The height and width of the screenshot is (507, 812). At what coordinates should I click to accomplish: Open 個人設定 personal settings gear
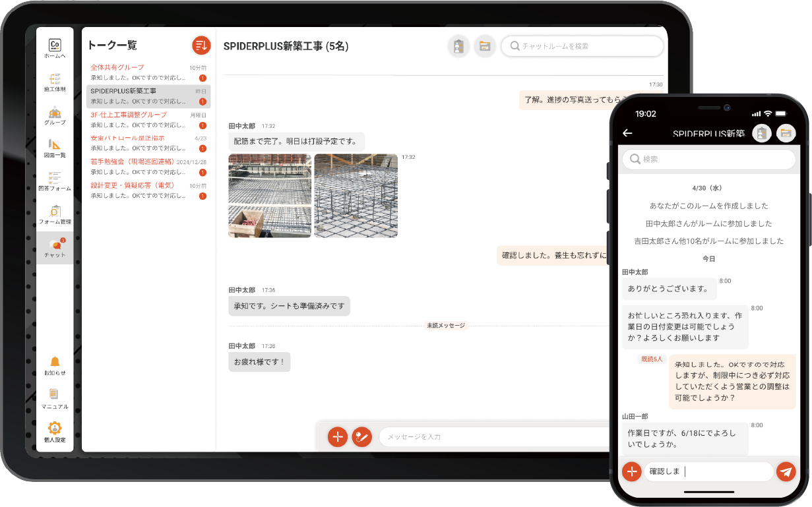click(55, 432)
